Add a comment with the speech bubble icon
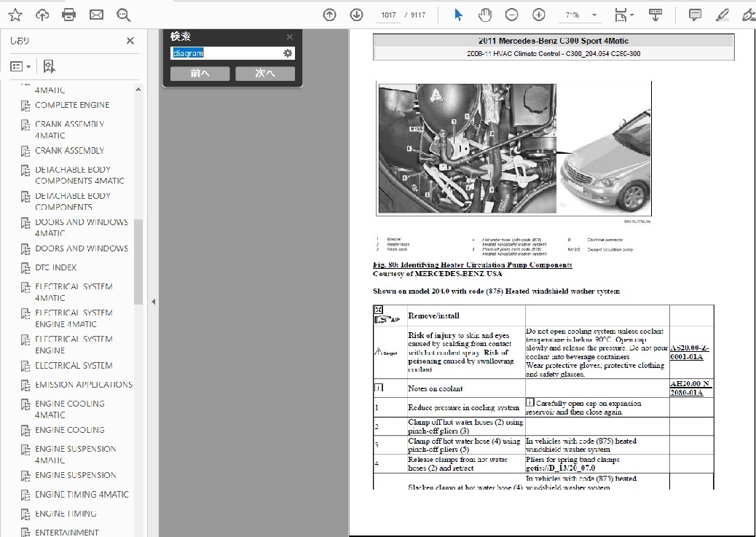This screenshot has height=537, width=756. (x=695, y=15)
